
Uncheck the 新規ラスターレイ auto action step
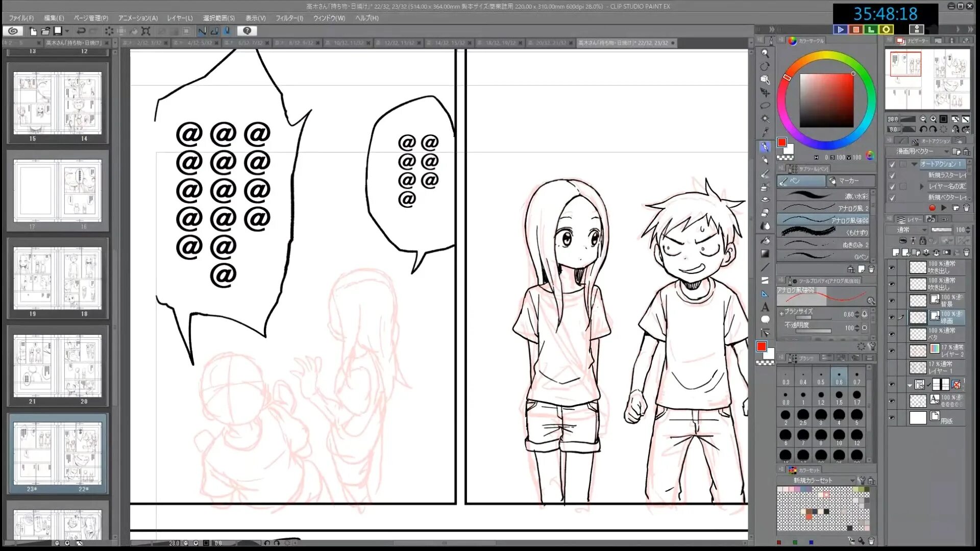click(892, 176)
